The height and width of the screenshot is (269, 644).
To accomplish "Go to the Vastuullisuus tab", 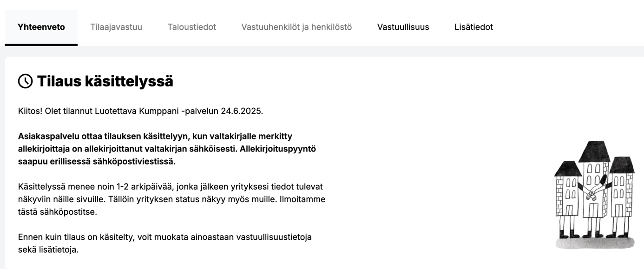I will click(x=403, y=27).
